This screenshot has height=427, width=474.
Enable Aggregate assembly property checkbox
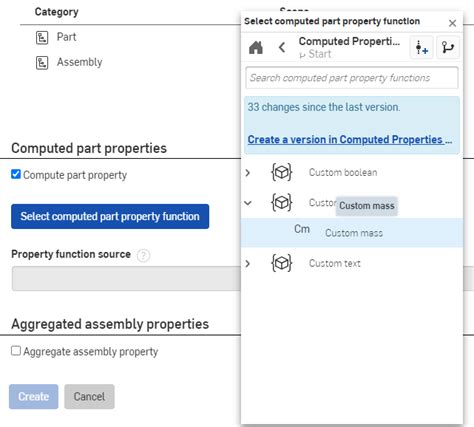(16, 351)
